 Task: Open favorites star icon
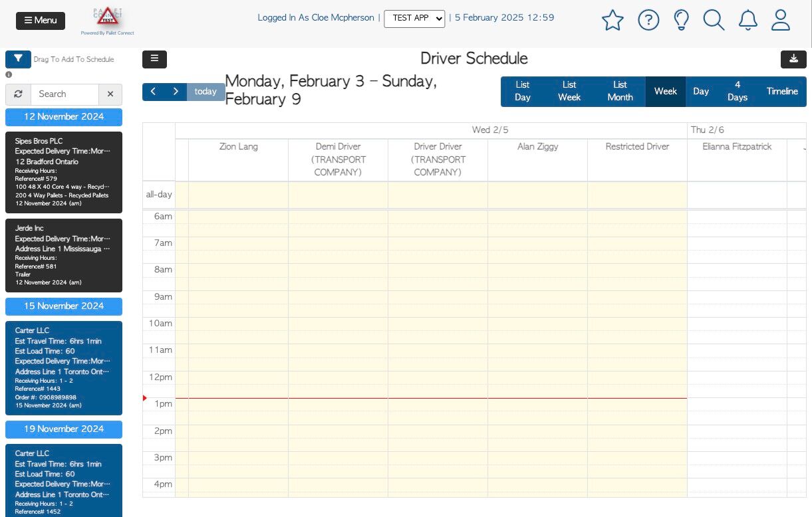(x=612, y=21)
